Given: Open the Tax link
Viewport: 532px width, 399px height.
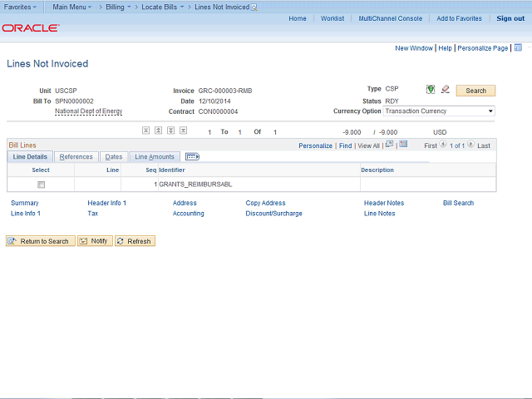Looking at the screenshot, I should pos(92,214).
